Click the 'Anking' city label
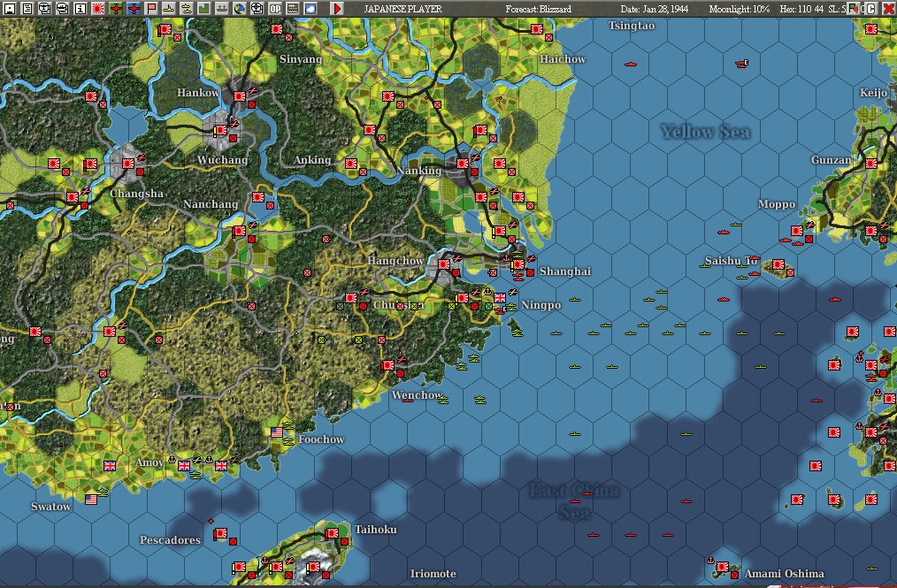Viewport: 897px width, 588px height. 312,159
